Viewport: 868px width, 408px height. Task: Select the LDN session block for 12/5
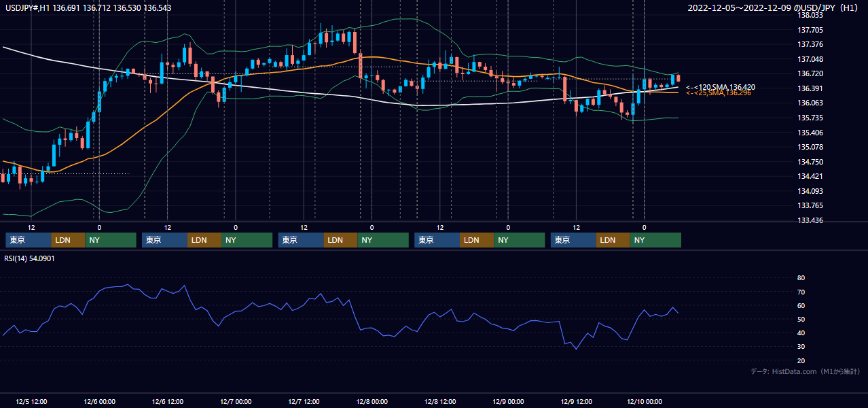[x=69, y=240]
